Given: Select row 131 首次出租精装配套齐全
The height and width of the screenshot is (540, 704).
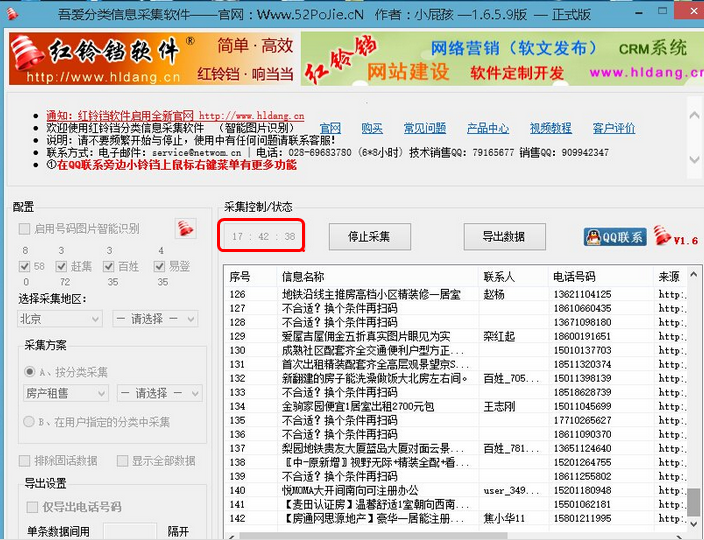Looking at the screenshot, I should (x=455, y=364).
